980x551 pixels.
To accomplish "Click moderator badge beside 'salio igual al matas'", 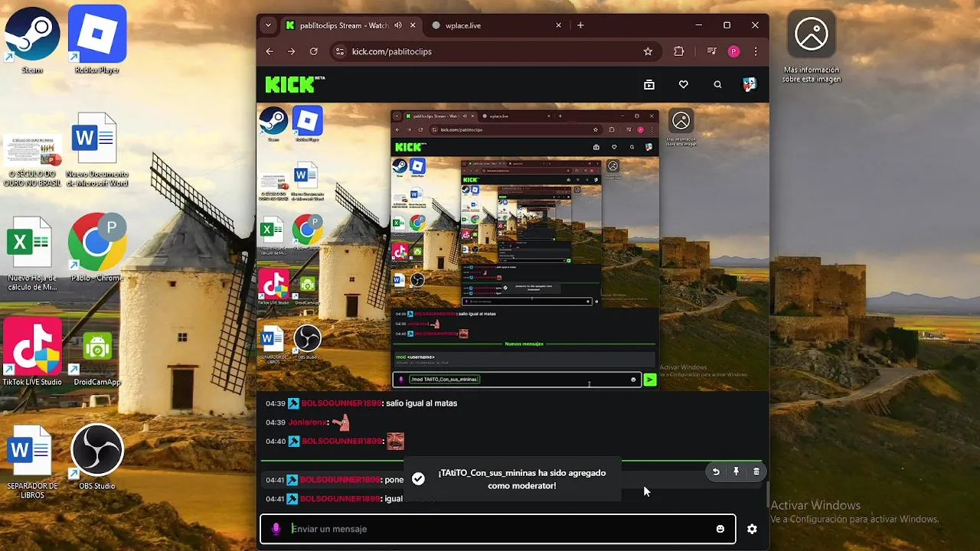I will [293, 403].
